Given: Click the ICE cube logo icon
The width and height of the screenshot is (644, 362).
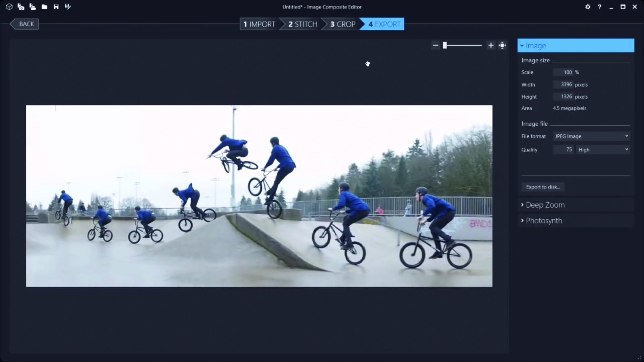Looking at the screenshot, I should [x=9, y=7].
